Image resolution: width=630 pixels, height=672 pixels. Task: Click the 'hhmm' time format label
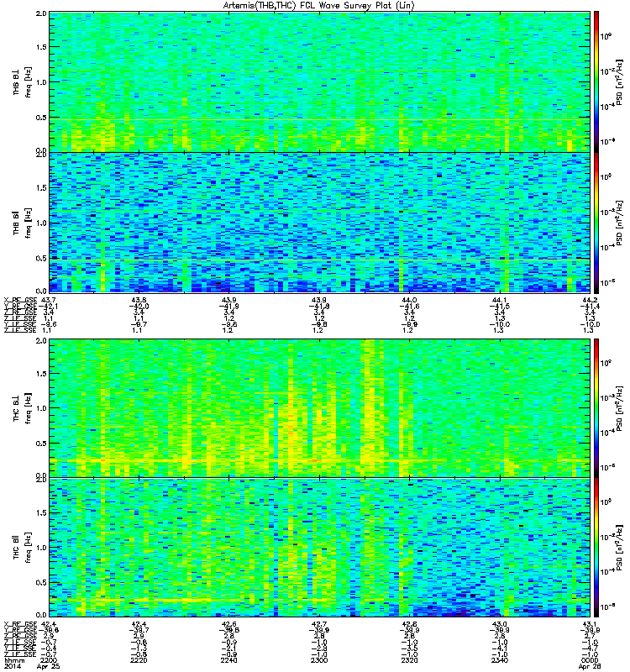tap(13, 661)
